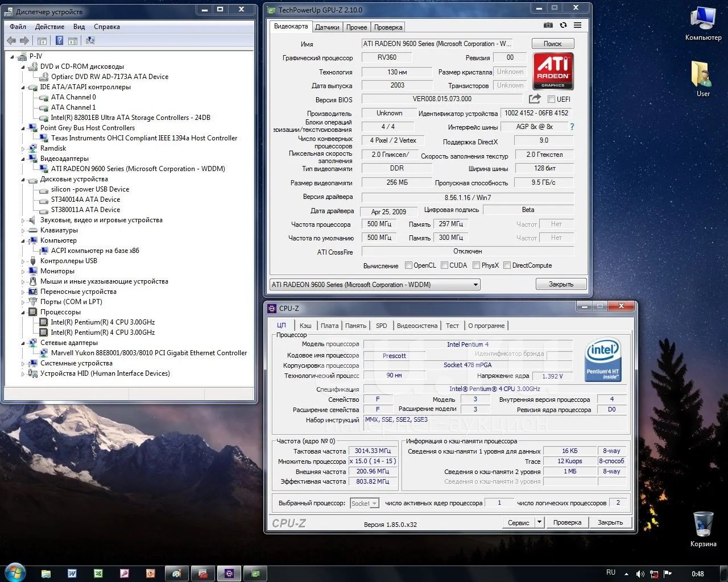Open the Корзина recycle bin icon
Image resolution: width=728 pixels, height=582 pixels.
pos(704,529)
